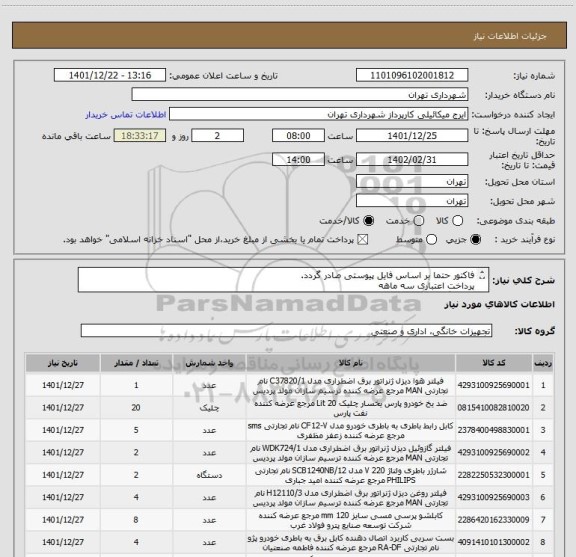576x557 pixels.
Task: Click the ردیف column header
Action: coord(543,363)
